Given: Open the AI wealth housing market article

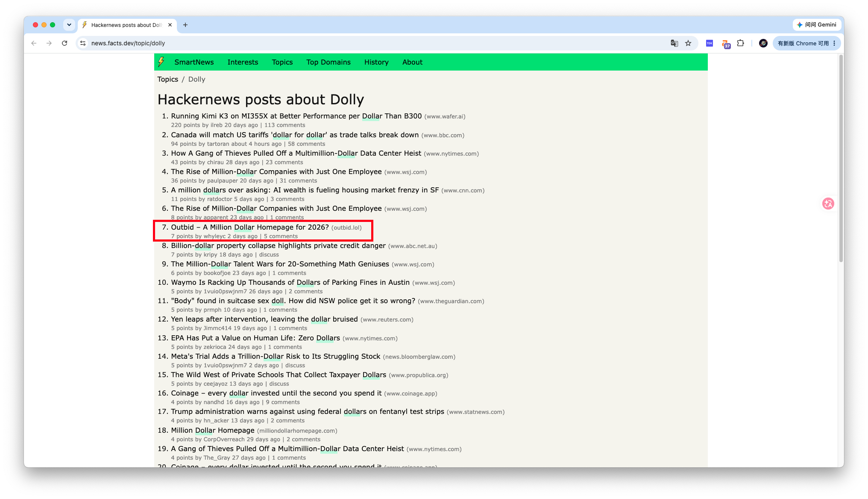Looking at the screenshot, I should point(305,190).
